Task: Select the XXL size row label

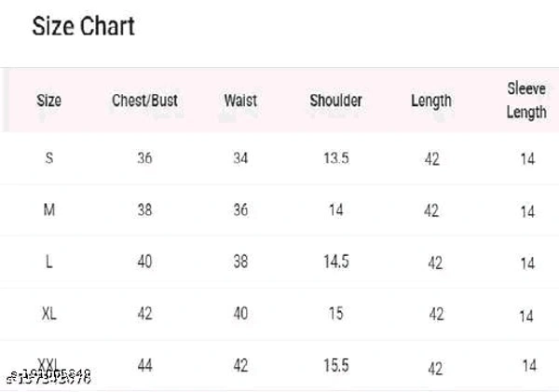Action: tap(48, 365)
